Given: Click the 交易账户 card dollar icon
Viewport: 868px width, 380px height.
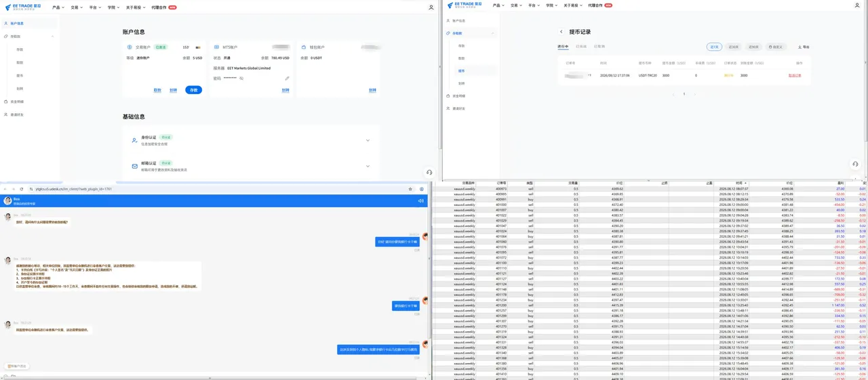Looking at the screenshot, I should point(130,47).
